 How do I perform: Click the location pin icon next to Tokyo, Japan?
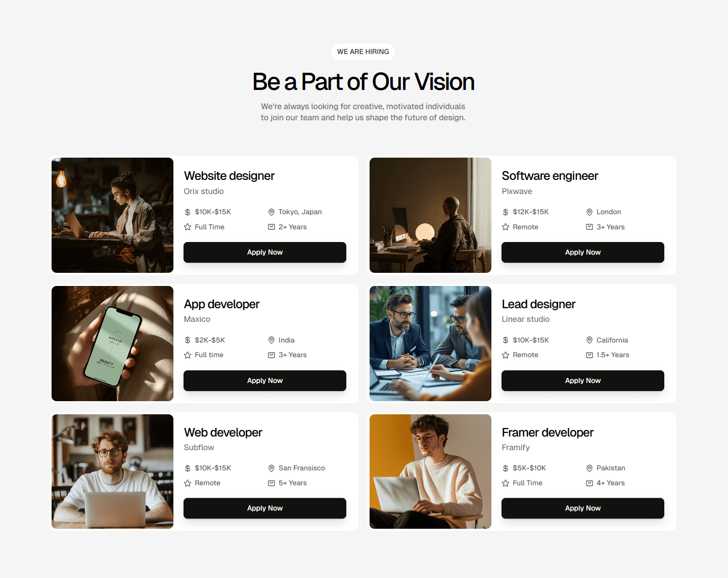(271, 212)
